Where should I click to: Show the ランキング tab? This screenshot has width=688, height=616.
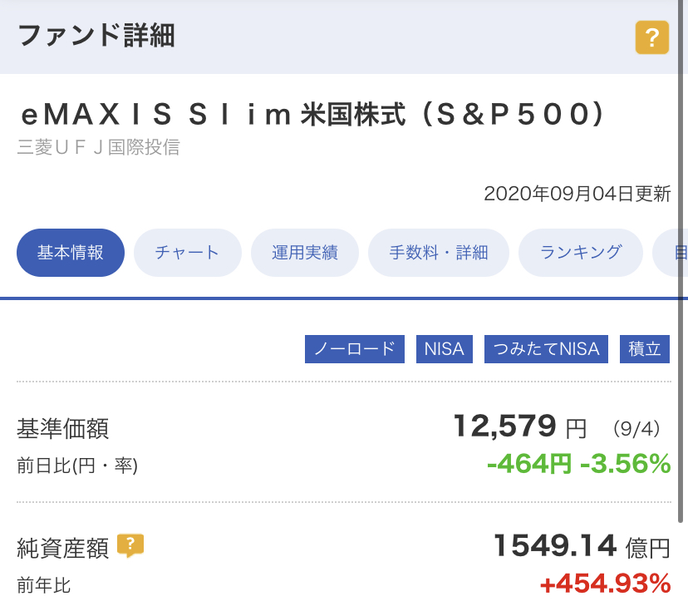pos(581,253)
